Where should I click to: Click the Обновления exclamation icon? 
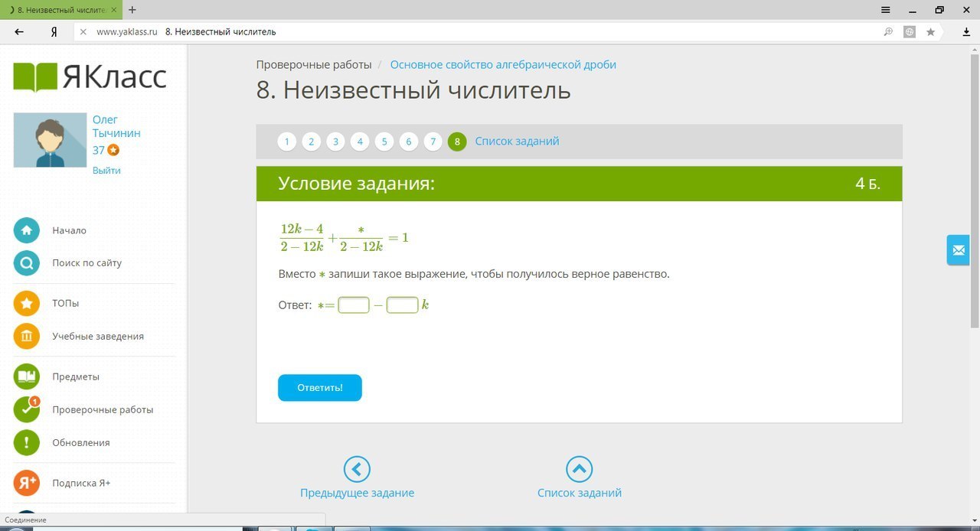coord(27,442)
